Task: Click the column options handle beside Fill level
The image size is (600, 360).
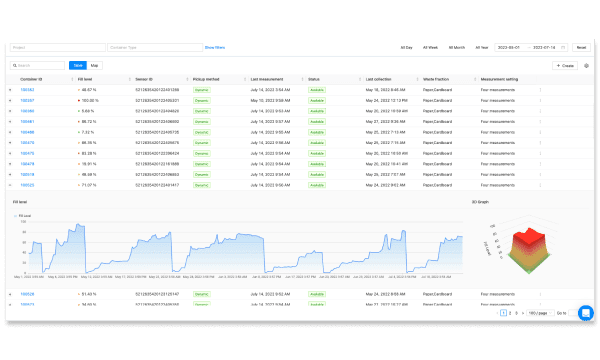Action: pos(130,79)
